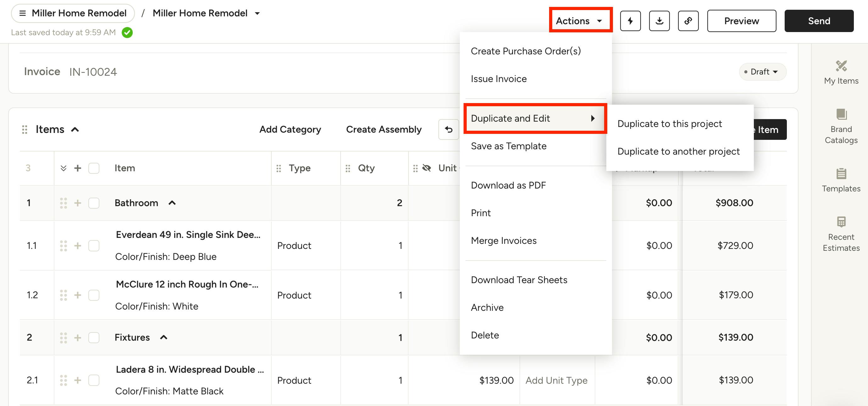Screen dimensions: 868x406
Task: Check the Everdean sink item checkbox
Action: (x=94, y=246)
